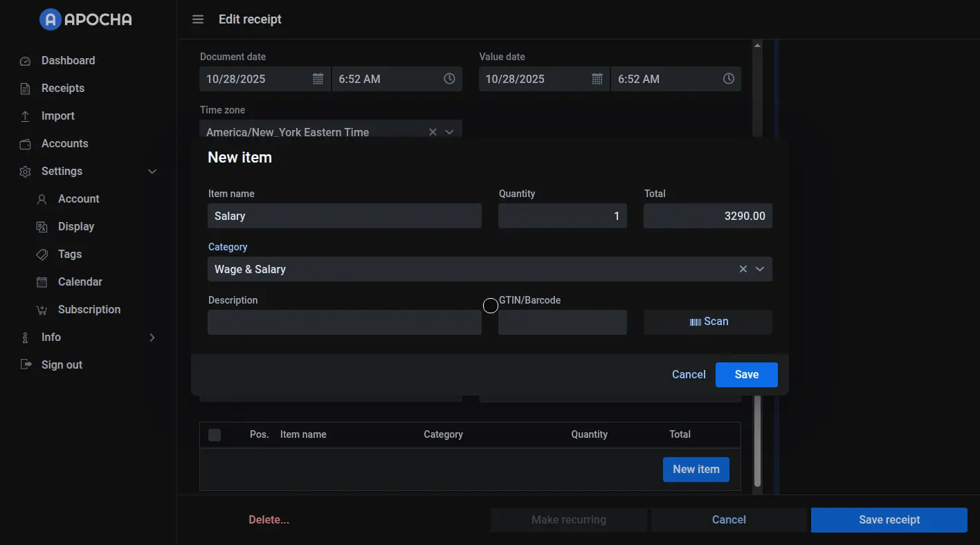Click the receipt form vertical scrollbar

(757, 443)
